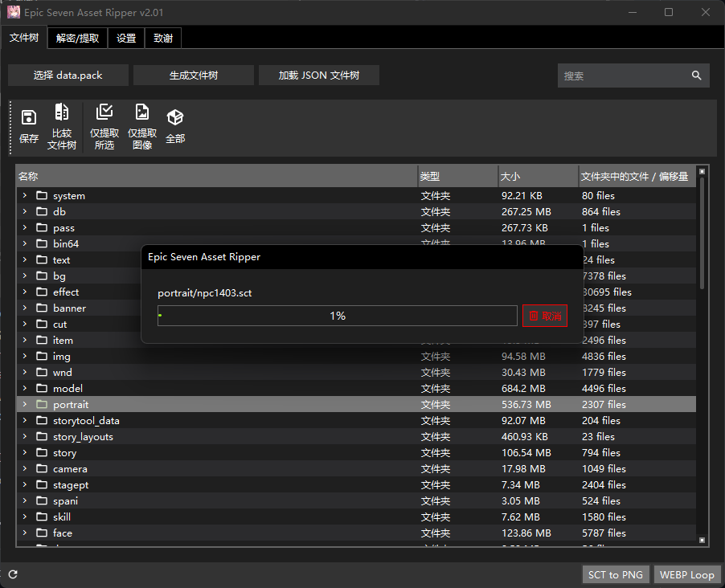
Task: Sort by the 名称 column header
Action: coord(217,176)
